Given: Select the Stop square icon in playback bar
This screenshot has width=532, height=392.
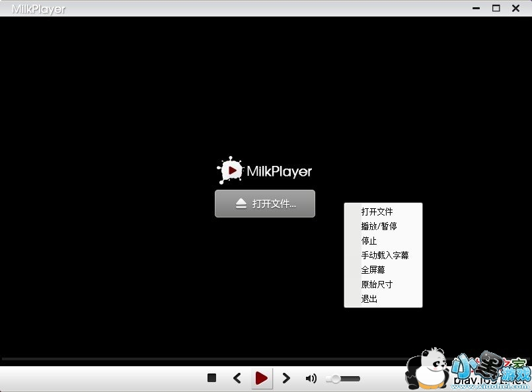Looking at the screenshot, I should tap(211, 377).
